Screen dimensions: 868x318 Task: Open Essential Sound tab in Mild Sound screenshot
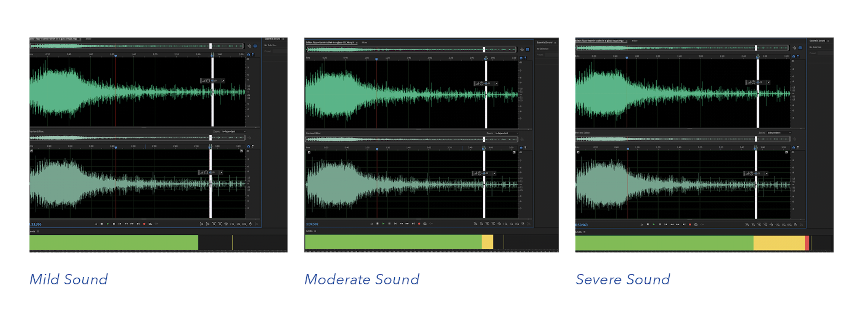coord(272,39)
